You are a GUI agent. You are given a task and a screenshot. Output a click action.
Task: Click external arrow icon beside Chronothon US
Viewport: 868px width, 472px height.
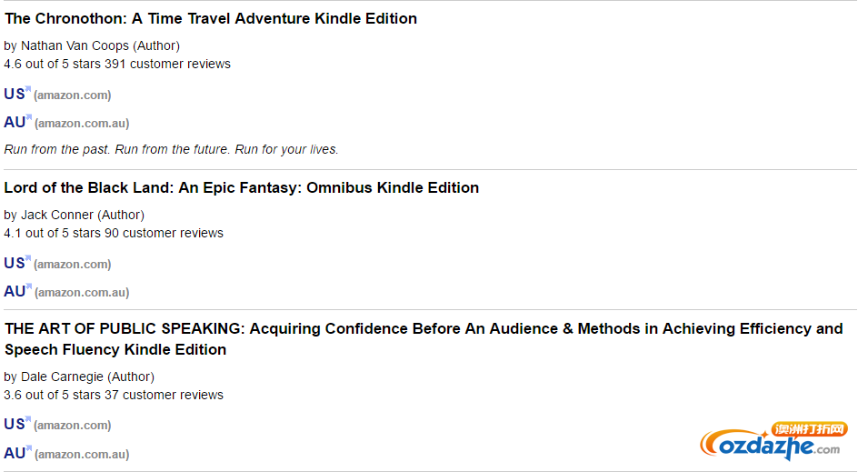pyautogui.click(x=28, y=89)
